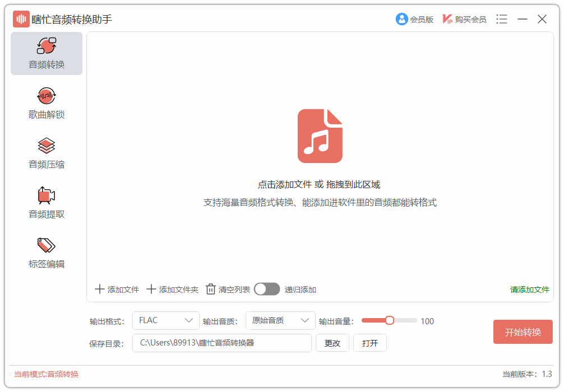Click the 更改 button
The height and width of the screenshot is (392, 564).
coord(332,343)
